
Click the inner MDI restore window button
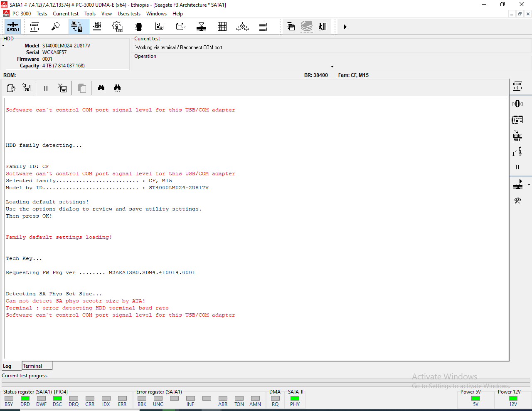(x=520, y=14)
